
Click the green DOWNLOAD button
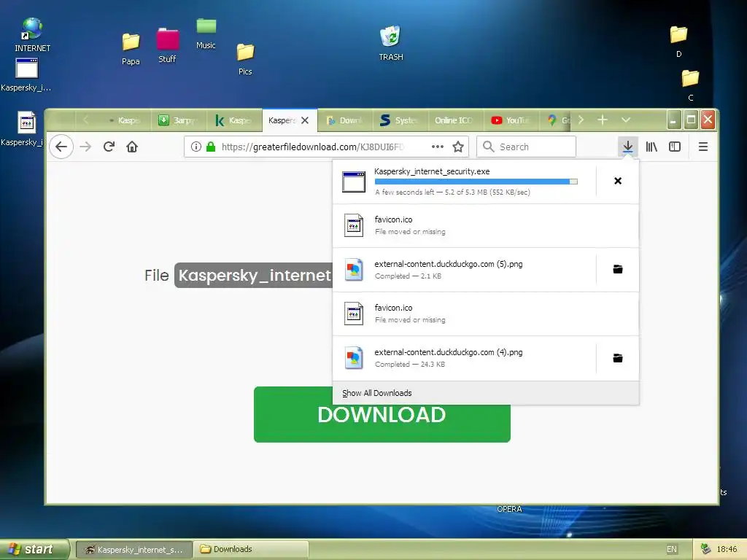click(x=382, y=414)
